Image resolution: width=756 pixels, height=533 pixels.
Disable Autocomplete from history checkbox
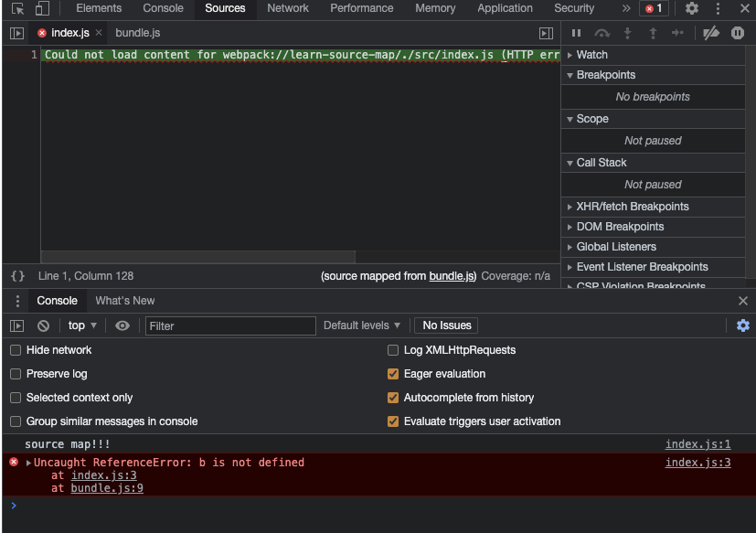point(393,398)
